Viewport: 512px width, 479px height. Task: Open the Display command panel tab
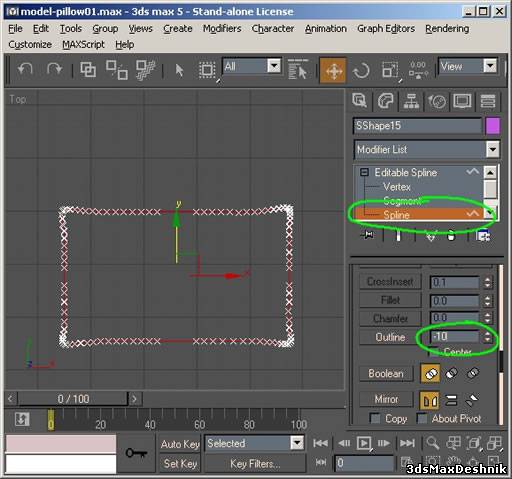coord(462,101)
